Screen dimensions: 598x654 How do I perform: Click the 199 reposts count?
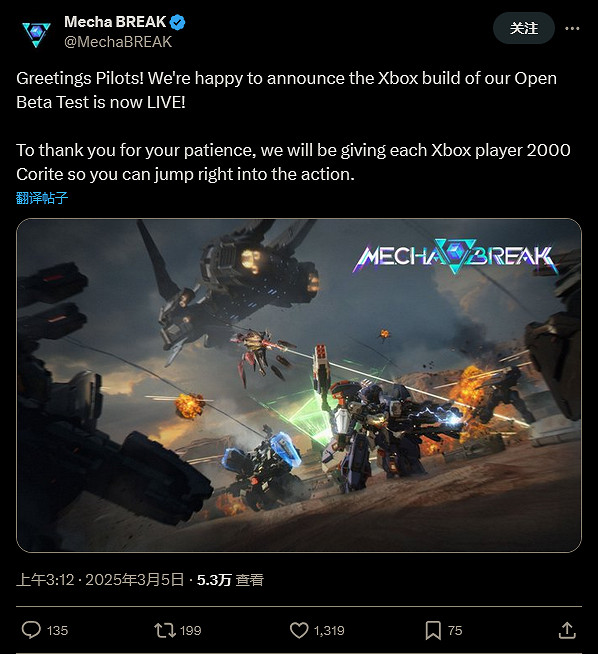(191, 630)
